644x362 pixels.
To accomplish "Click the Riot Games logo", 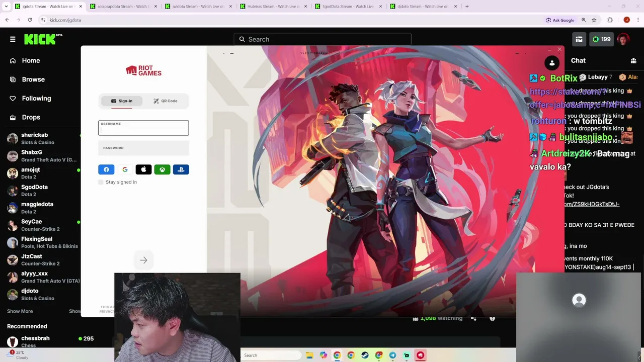I will 143,71.
